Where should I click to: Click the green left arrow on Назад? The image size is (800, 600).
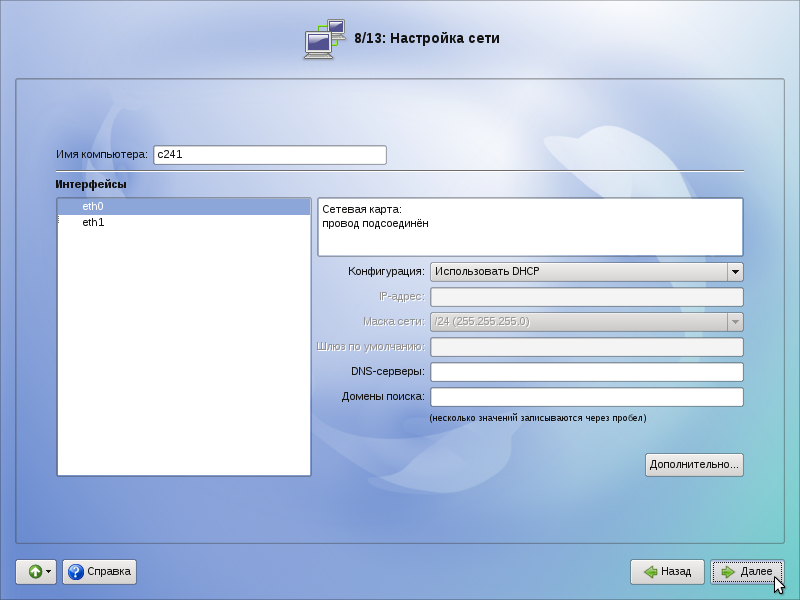pos(650,572)
